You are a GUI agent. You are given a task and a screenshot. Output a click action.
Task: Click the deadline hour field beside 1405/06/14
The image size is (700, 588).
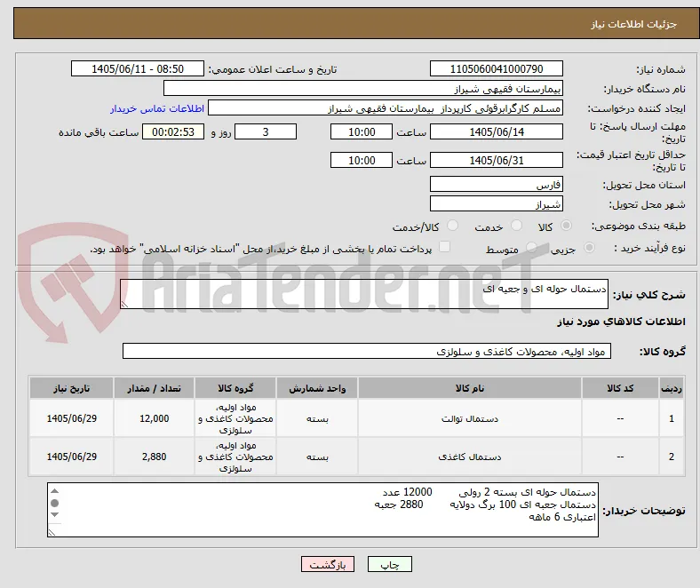[362, 131]
